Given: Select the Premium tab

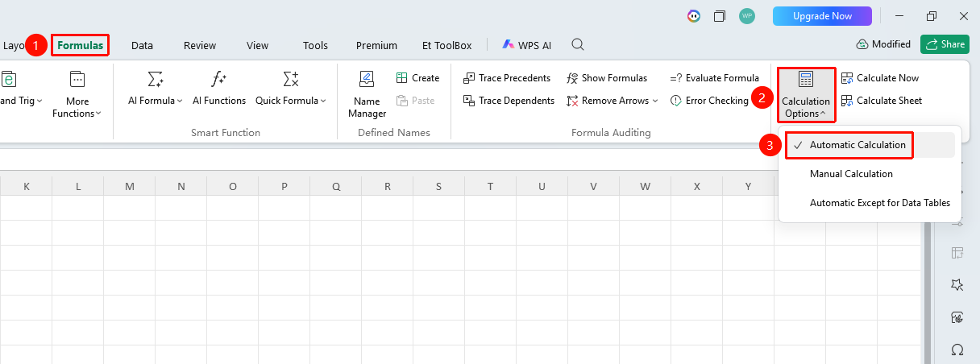Looking at the screenshot, I should tap(376, 46).
